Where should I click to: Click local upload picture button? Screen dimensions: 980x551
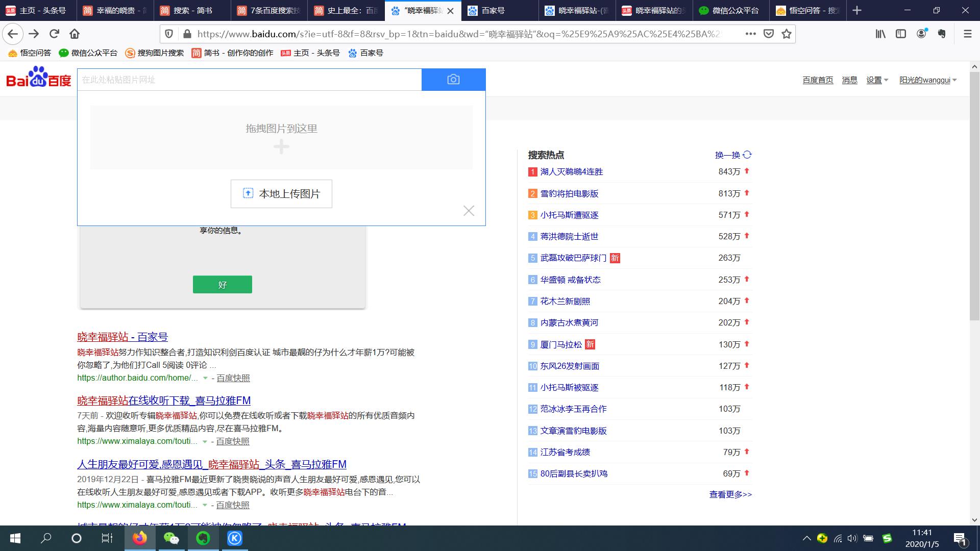281,194
